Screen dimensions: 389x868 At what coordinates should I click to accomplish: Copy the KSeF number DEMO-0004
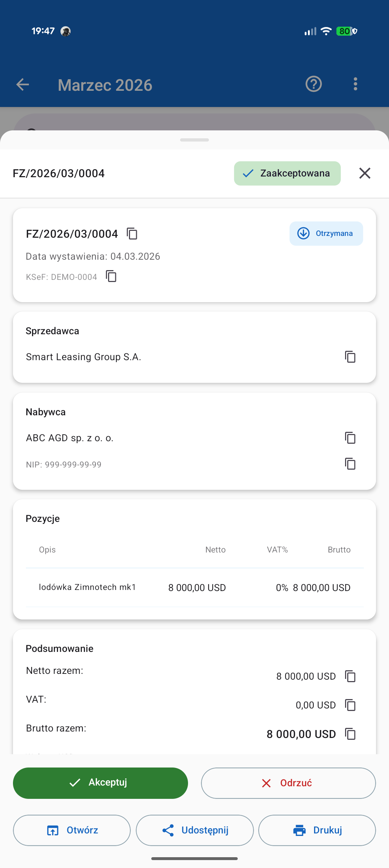(111, 276)
